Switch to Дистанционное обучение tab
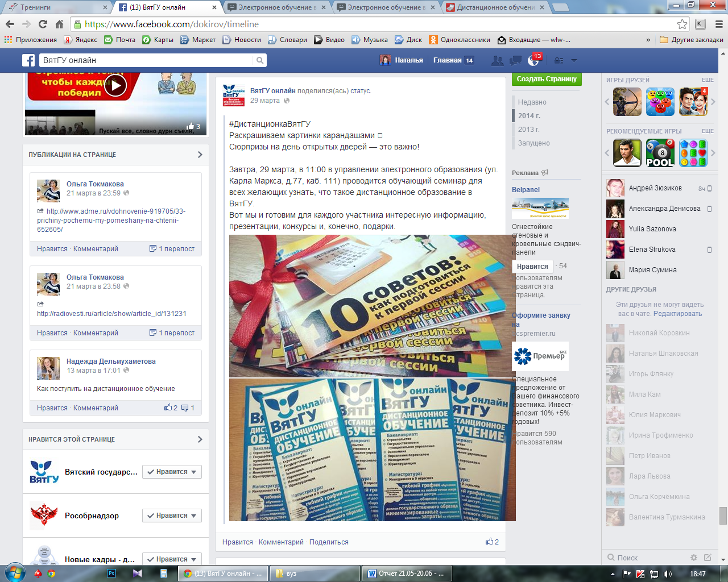This screenshot has width=728, height=582. [x=495, y=7]
